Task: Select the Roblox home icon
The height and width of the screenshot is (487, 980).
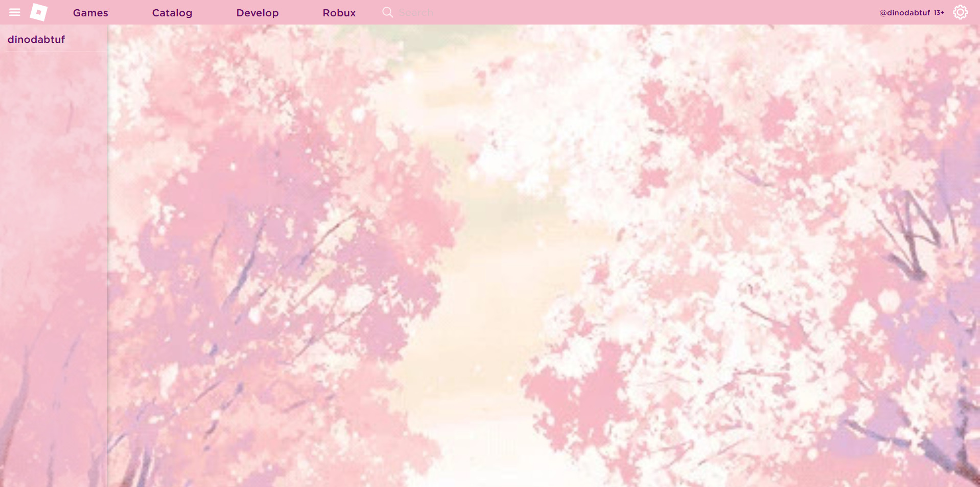Action: click(38, 12)
